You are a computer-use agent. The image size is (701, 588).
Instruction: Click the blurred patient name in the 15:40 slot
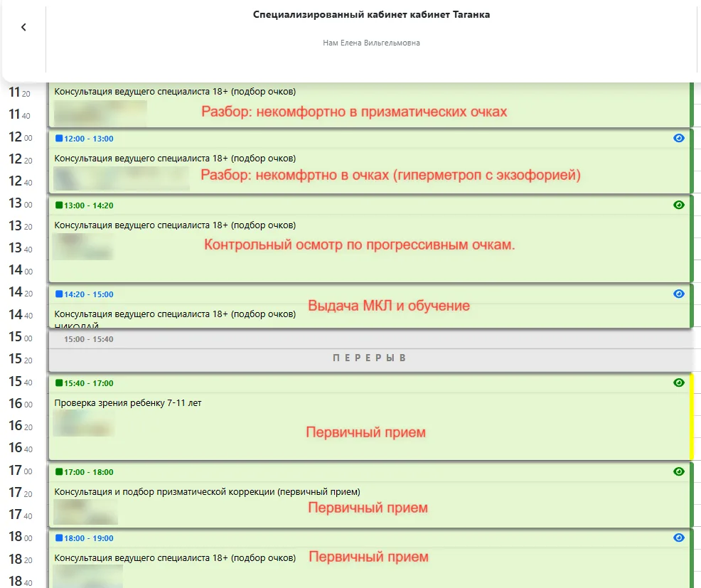84,423
